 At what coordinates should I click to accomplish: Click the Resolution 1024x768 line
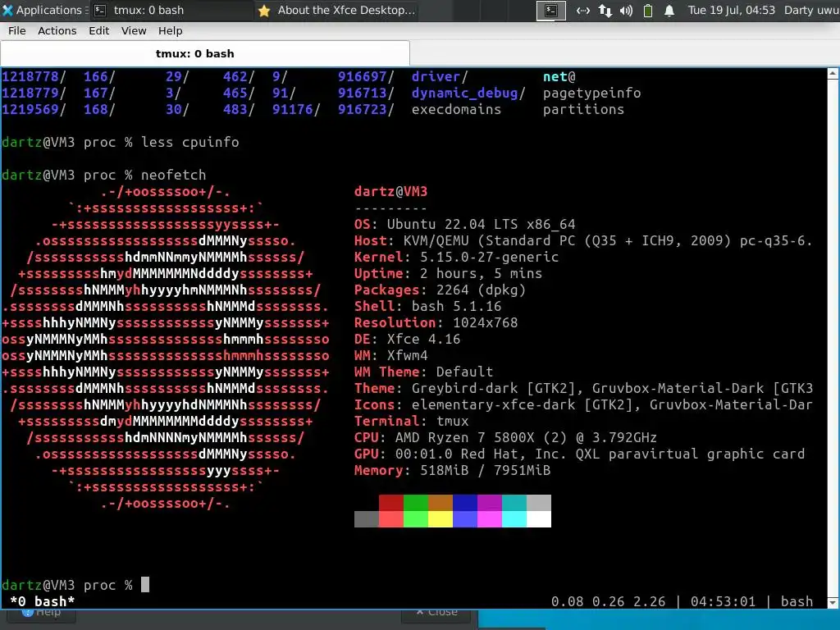pos(436,322)
